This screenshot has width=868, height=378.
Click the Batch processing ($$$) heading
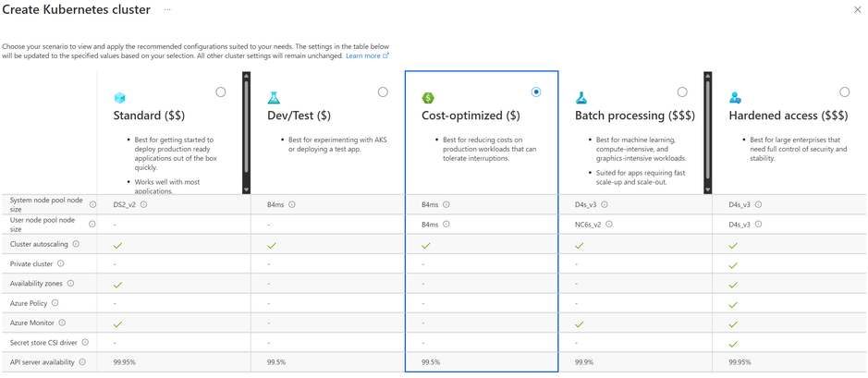pyautogui.click(x=635, y=116)
